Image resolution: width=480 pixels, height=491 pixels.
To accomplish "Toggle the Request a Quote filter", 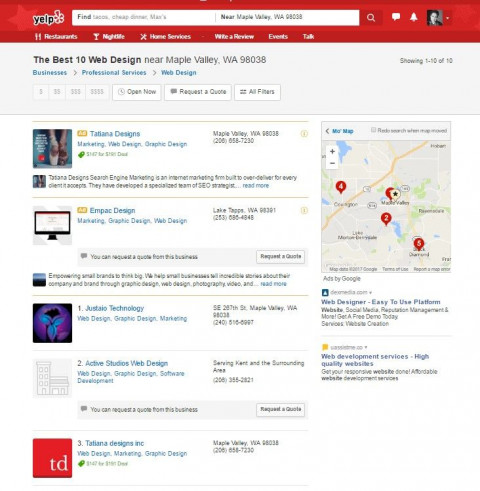I will pos(198,92).
